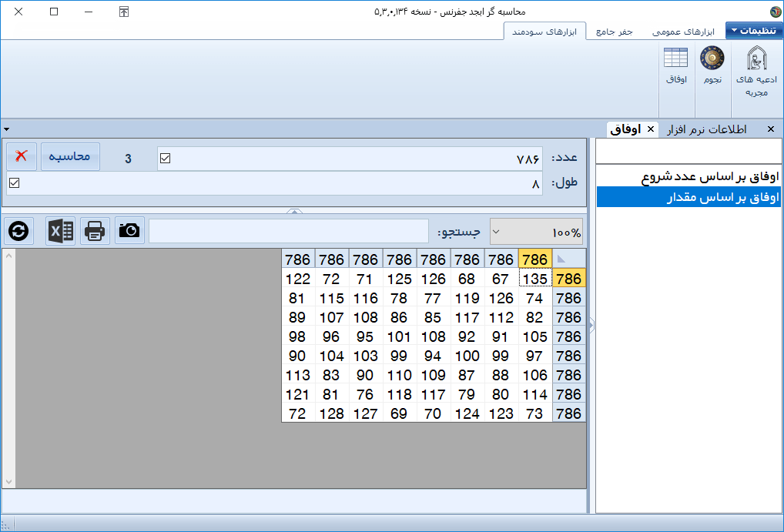The width and height of the screenshot is (784, 532).
Task: Take a snapshot with camera icon
Action: [x=129, y=230]
